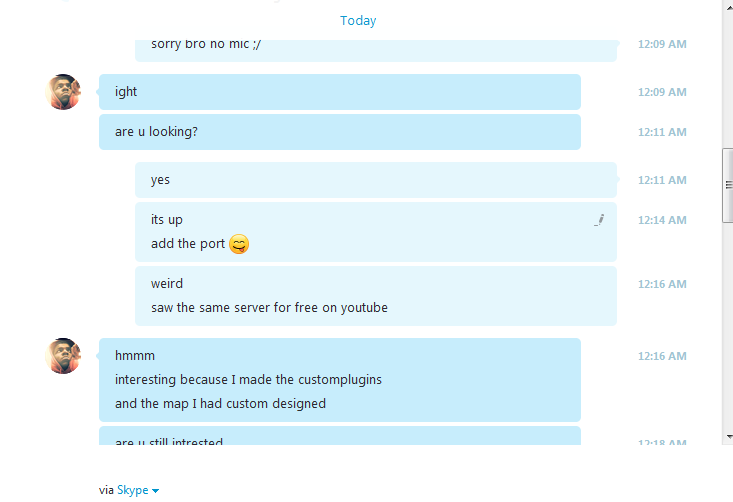The width and height of the screenshot is (733, 502).
Task: Click the 'saw the same server' message
Action: tap(269, 308)
